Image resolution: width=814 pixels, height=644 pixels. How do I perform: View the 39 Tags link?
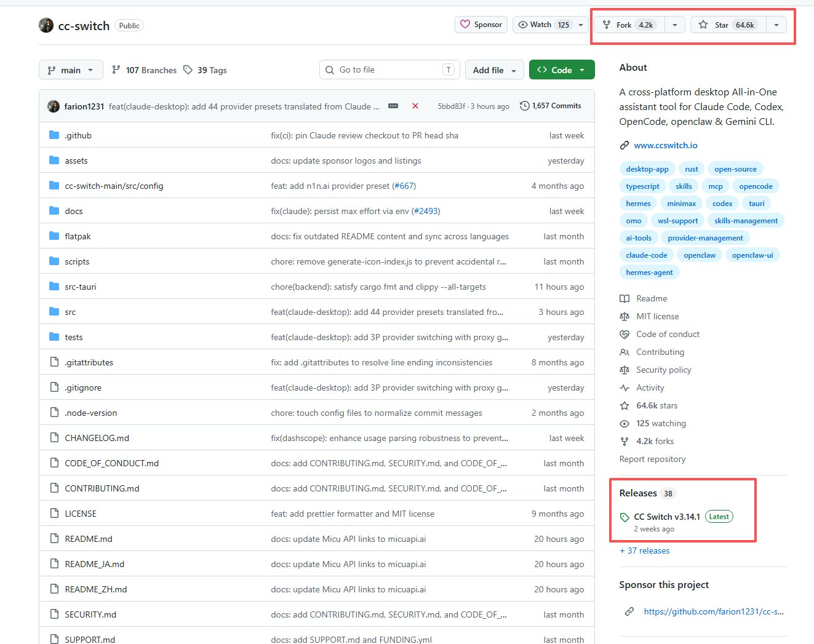click(205, 70)
